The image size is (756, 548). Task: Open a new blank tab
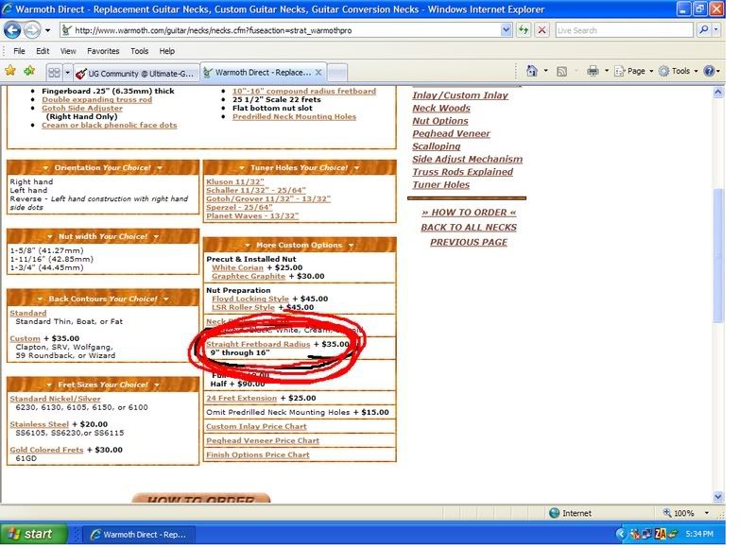pos(337,73)
